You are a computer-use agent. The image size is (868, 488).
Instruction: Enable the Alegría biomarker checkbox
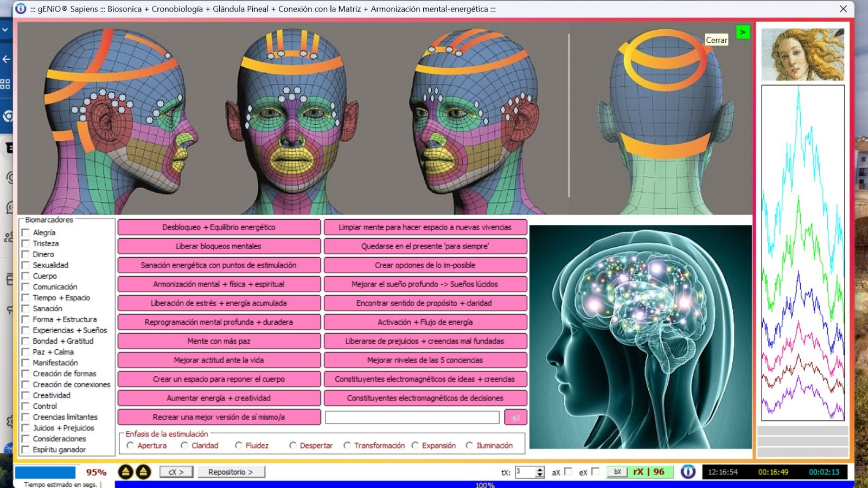point(25,233)
